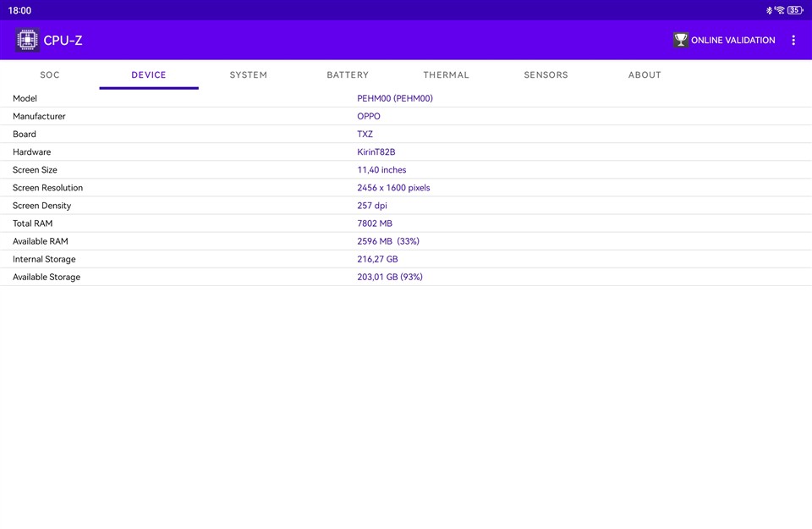Screen dimensions: 812x529
Task: Open the three-dot overflow menu
Action: 793,40
